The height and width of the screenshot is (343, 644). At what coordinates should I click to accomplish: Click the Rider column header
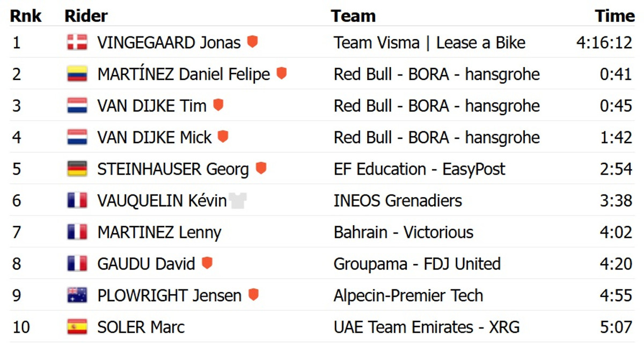pyautogui.click(x=86, y=16)
